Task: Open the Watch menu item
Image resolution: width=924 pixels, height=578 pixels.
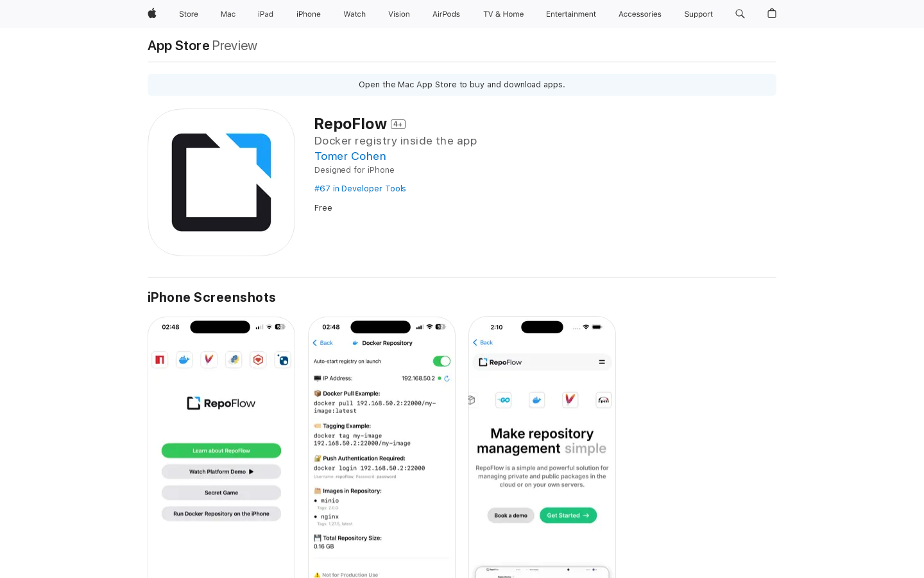Action: point(354,14)
